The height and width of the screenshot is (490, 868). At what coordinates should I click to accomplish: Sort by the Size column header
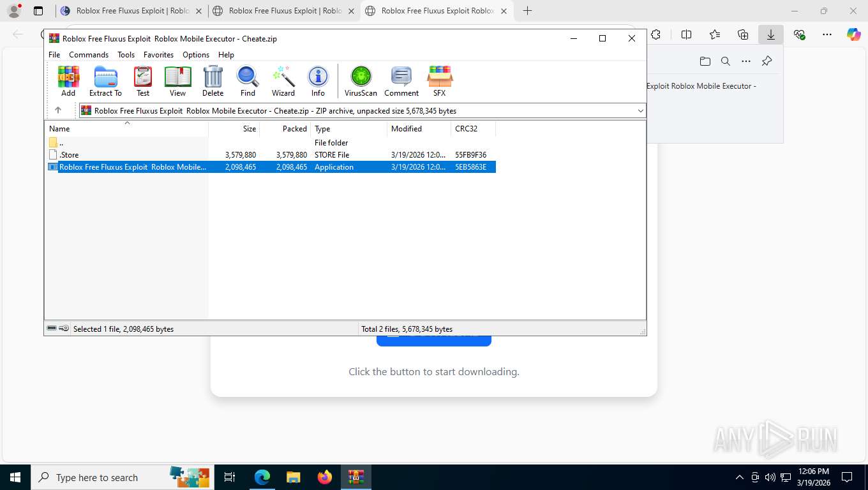coord(234,128)
